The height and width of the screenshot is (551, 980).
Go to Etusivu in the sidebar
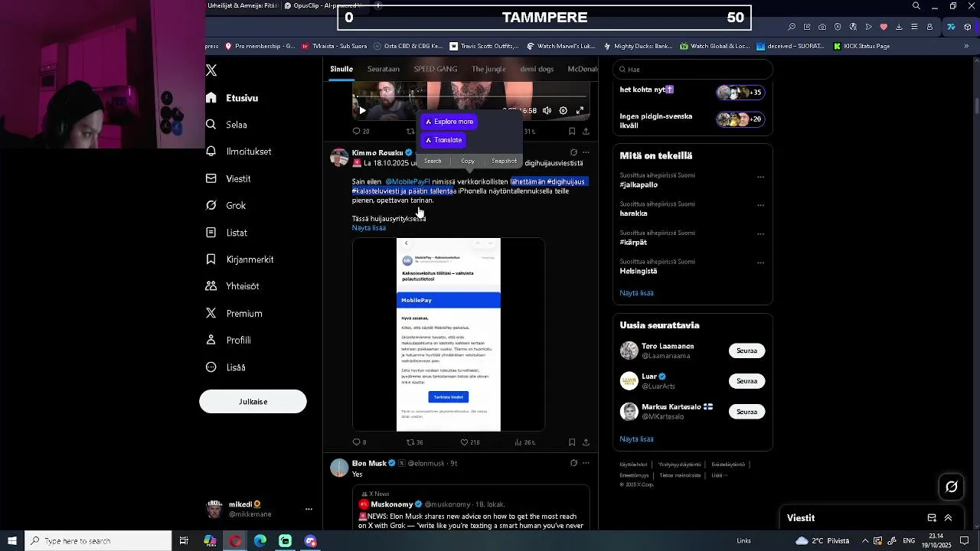233,98
